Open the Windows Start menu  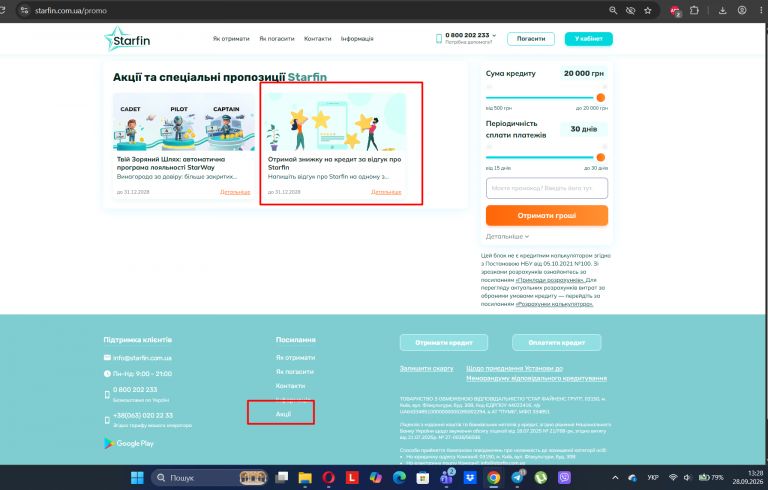(137, 477)
